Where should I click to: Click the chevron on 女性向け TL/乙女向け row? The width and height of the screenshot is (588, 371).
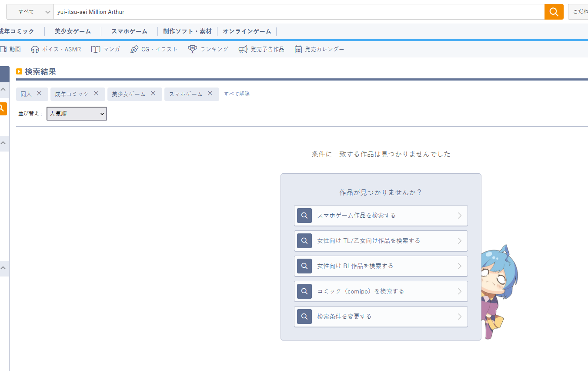460,241
